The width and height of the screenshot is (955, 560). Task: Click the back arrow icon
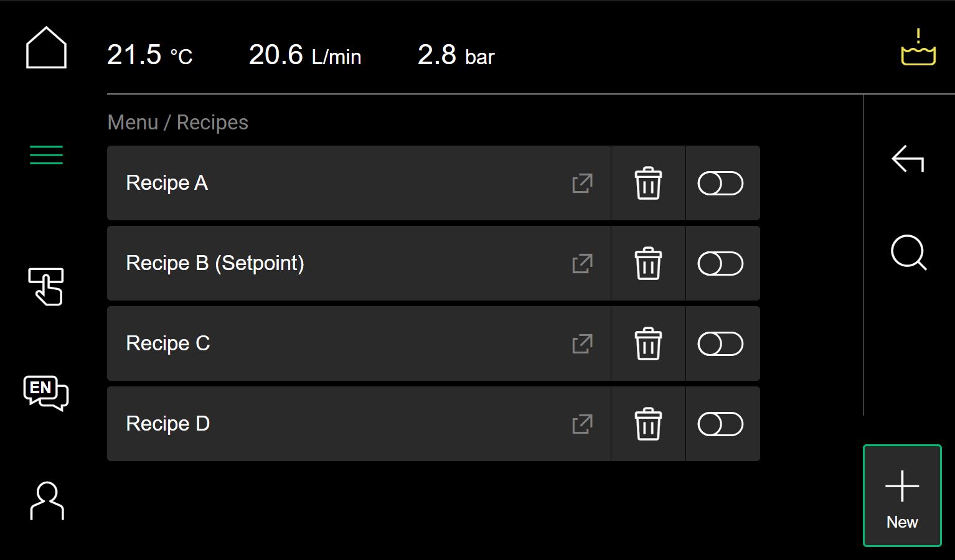click(x=908, y=159)
